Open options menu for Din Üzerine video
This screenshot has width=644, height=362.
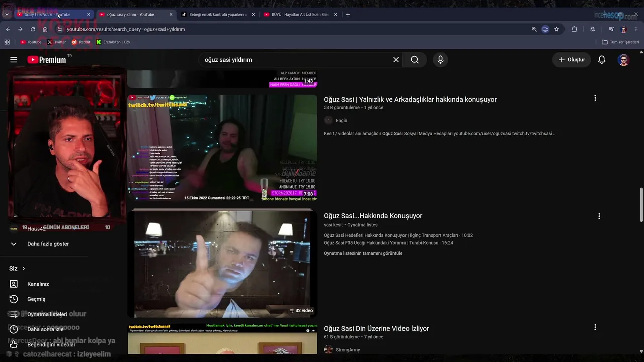click(x=595, y=327)
